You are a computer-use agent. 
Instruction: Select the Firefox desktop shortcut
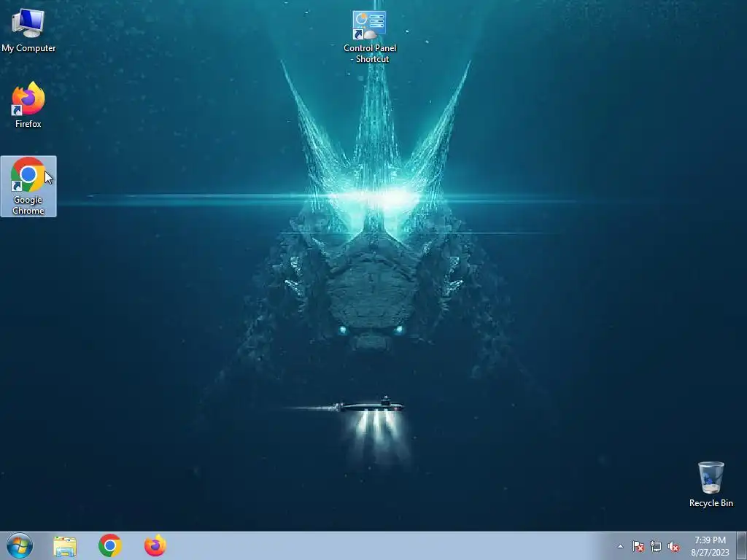(x=28, y=105)
